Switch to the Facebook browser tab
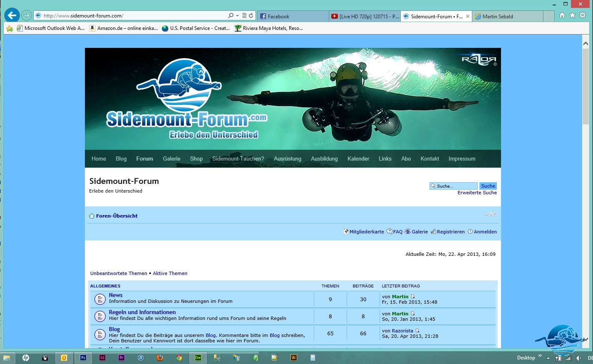The width and height of the screenshot is (593, 364). [293, 17]
